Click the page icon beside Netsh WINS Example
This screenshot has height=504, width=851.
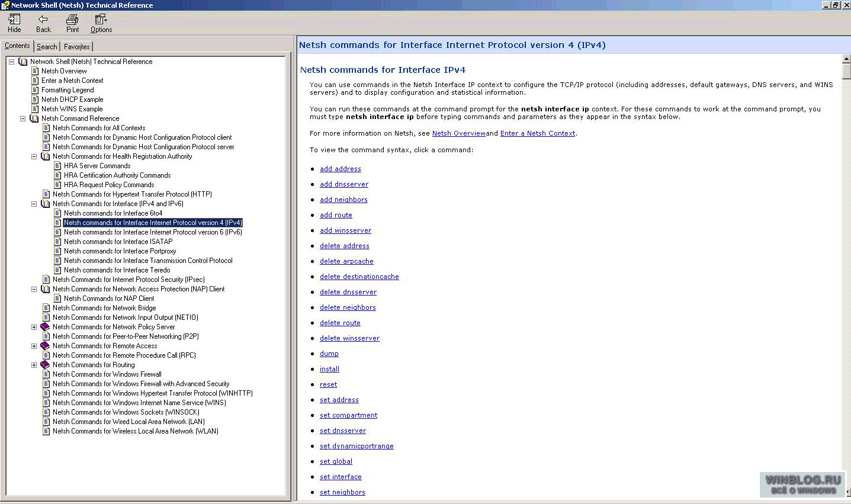[36, 109]
